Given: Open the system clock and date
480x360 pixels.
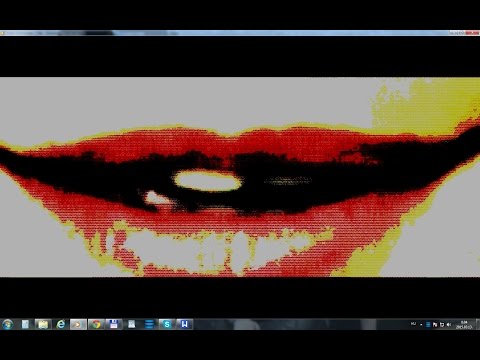Looking at the screenshot, I should (464, 324).
